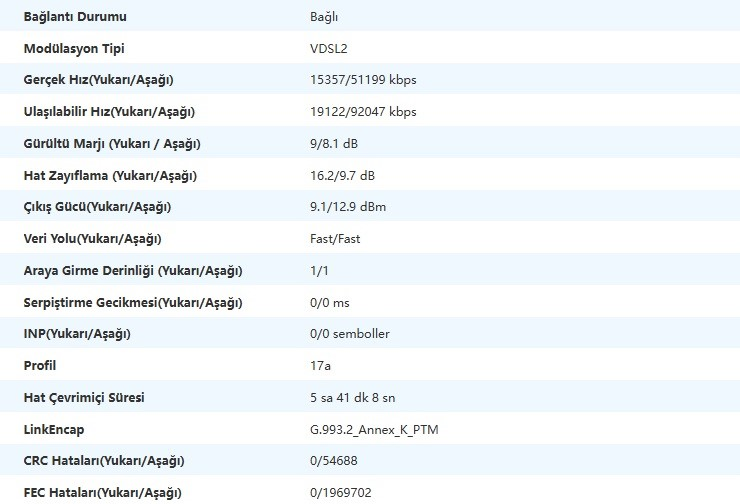
Task: Select the 'Gerçek Hız(Yukarı/Aşağı)' label
Action: pyautogui.click(x=99, y=80)
